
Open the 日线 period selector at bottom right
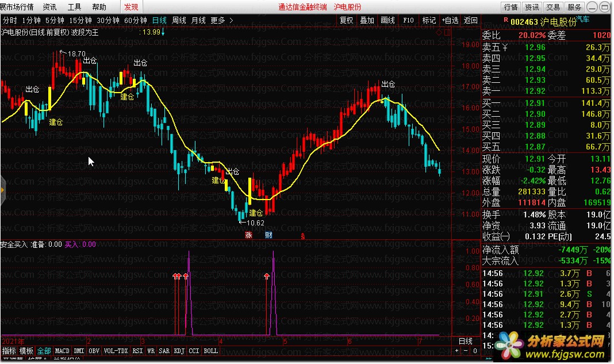pos(465,342)
